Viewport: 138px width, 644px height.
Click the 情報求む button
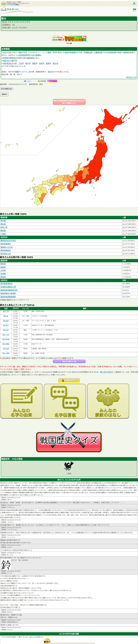(4, 94)
